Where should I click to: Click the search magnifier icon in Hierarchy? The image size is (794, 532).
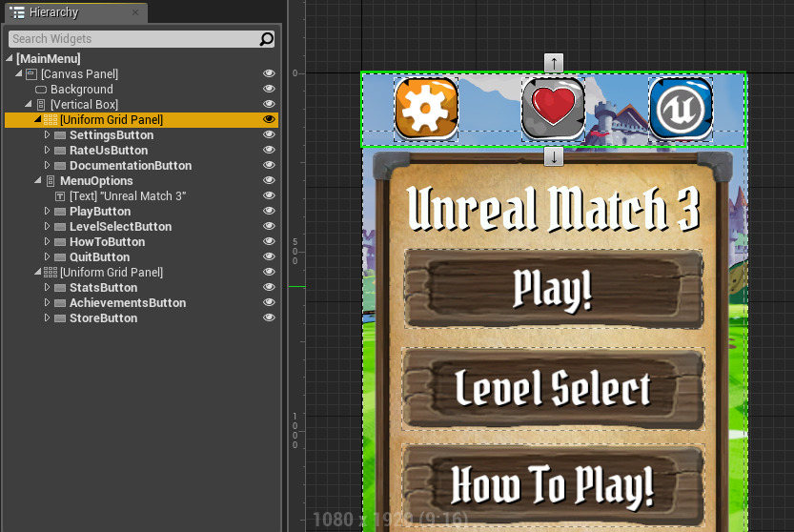(266, 39)
